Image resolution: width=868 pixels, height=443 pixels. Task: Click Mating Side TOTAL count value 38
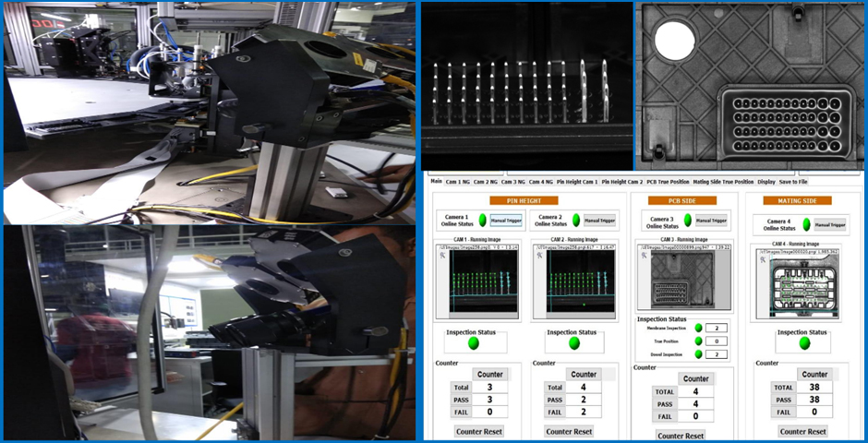coord(814,387)
